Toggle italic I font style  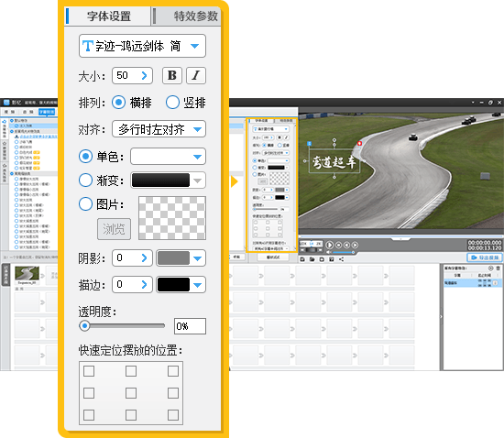click(x=196, y=75)
